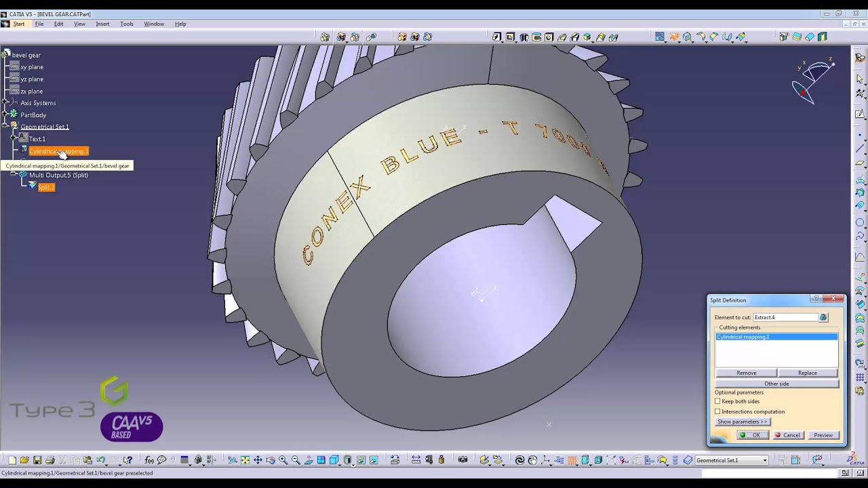Select the Pan view tool
The height and width of the screenshot is (488, 868).
[258, 460]
